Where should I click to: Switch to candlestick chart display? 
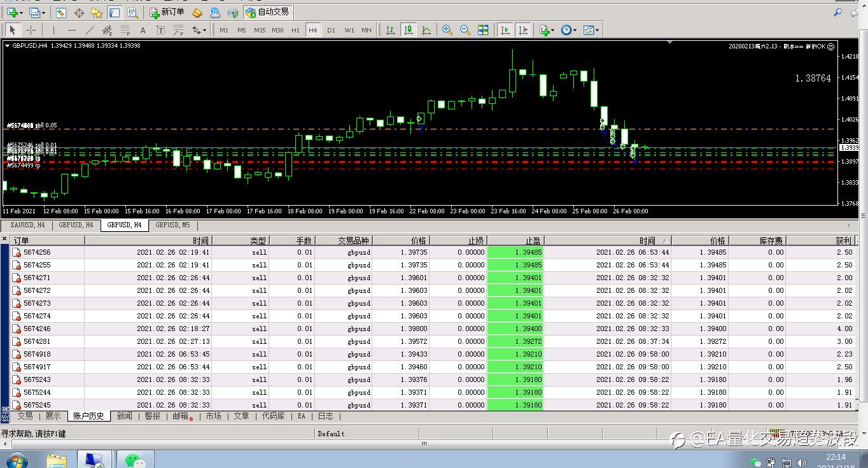408,30
